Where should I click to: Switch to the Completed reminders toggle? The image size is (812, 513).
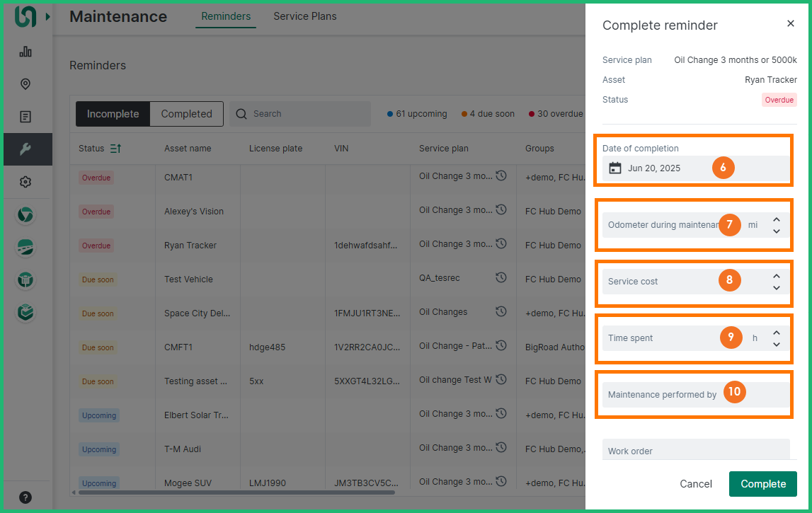point(186,114)
